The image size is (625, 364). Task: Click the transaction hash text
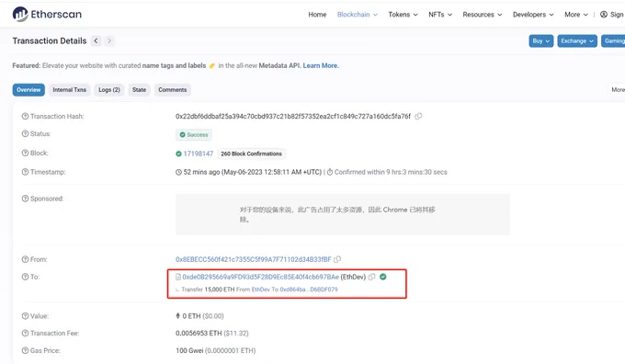[293, 117]
